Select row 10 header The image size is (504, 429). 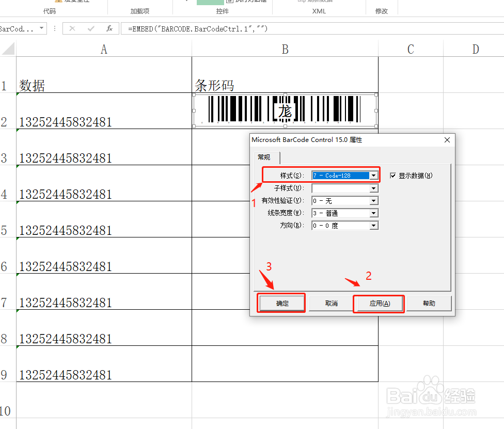(8, 400)
